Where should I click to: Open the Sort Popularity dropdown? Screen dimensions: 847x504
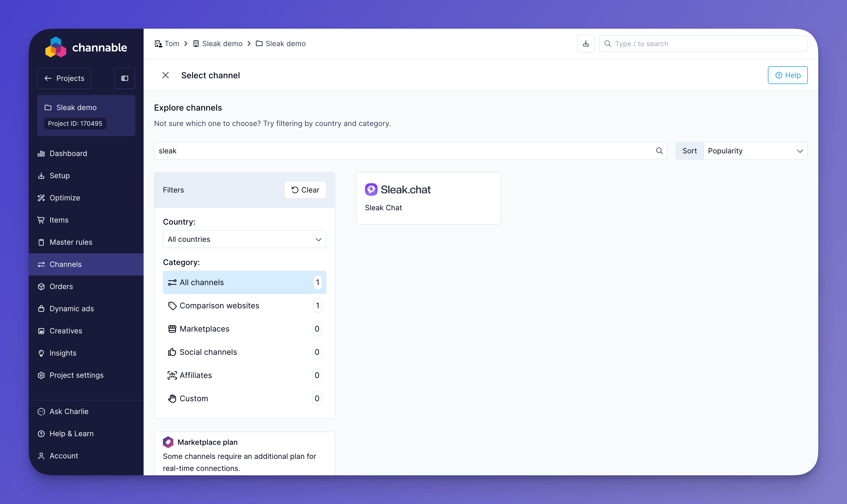click(x=755, y=151)
